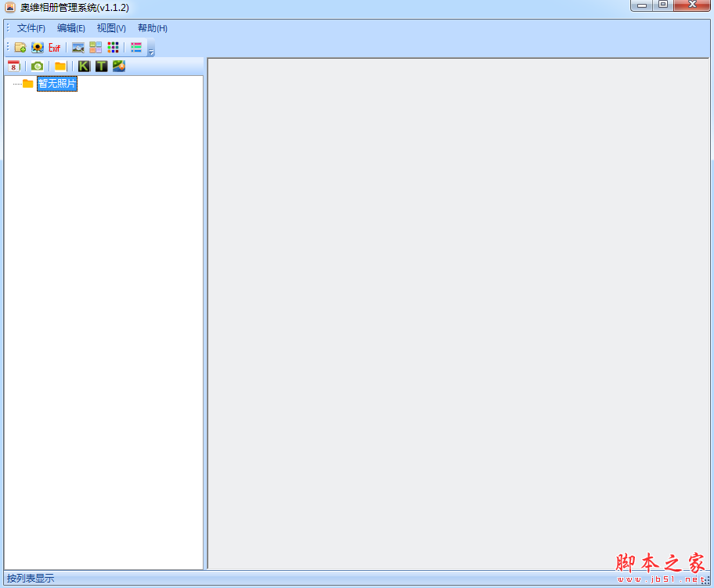Screen dimensions: 714x588
Task: Click the 按列表显示 status bar text
Action: tap(31, 579)
